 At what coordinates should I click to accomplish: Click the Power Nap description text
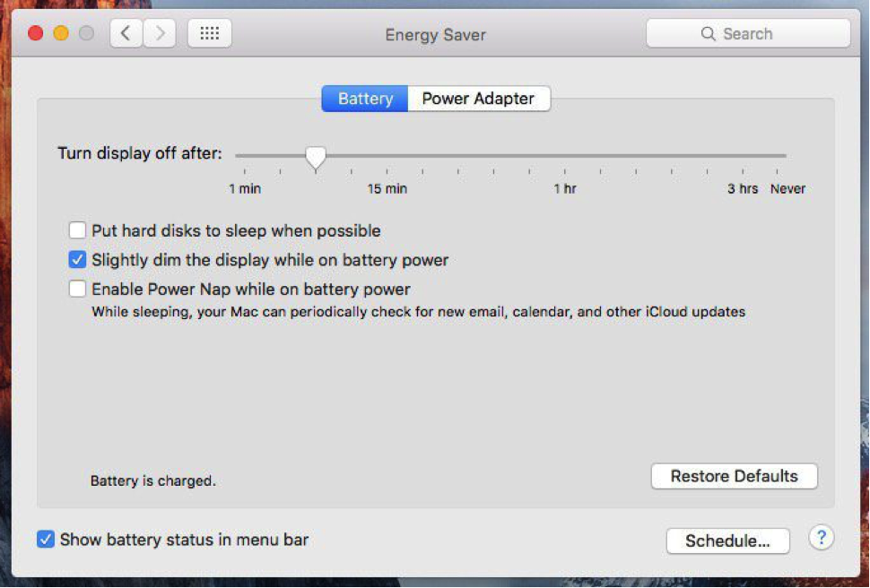[x=418, y=312]
